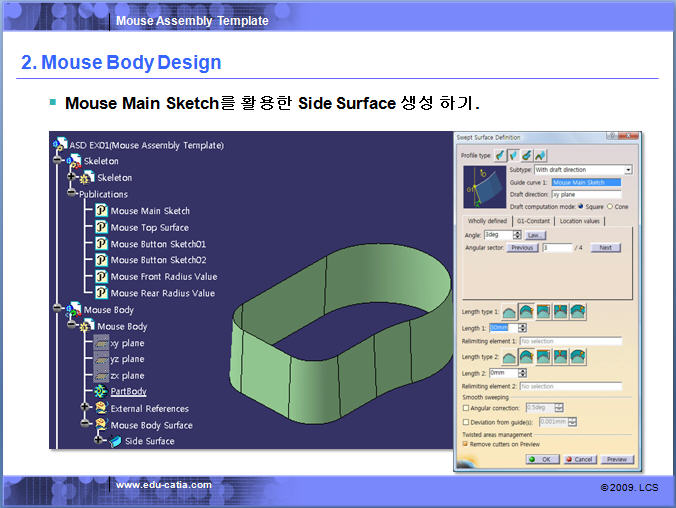This screenshot has height=508, width=676.
Task: Click the Mouse Top Surface publication icon
Action: (101, 227)
